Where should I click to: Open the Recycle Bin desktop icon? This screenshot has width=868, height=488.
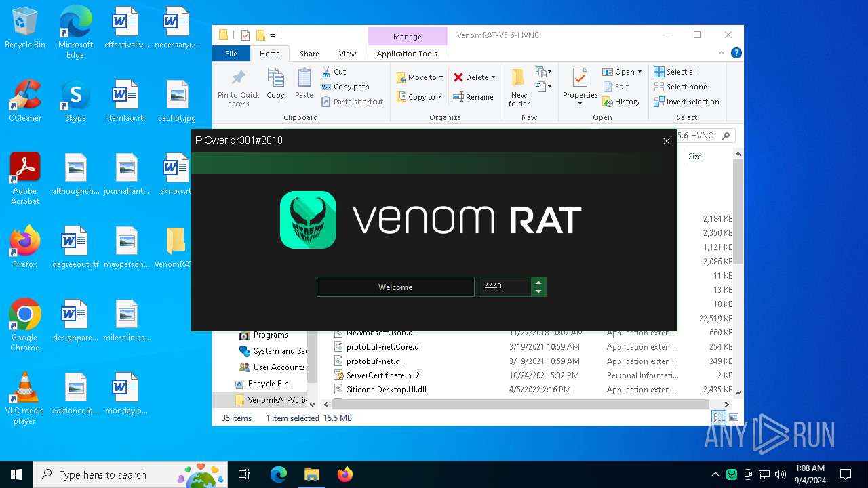[25, 28]
